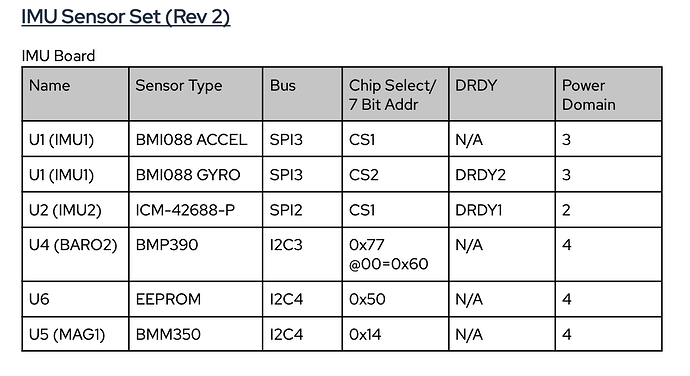
Task: Click the IMU Board caption text
Action: pos(58,56)
